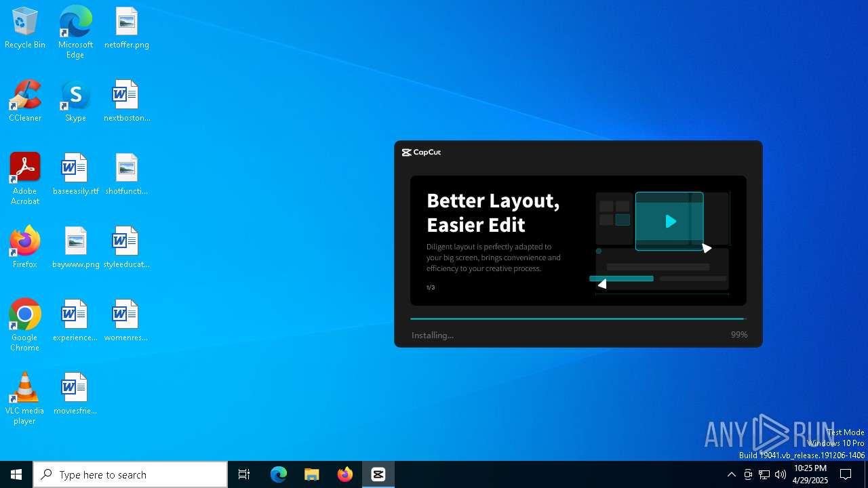Open Google Chrome desktop shortcut

coord(25,325)
